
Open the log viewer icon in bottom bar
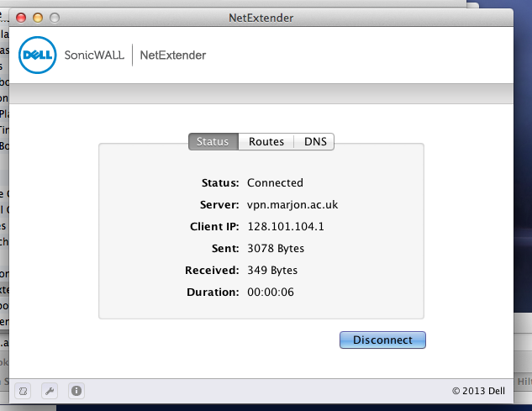click(x=23, y=391)
